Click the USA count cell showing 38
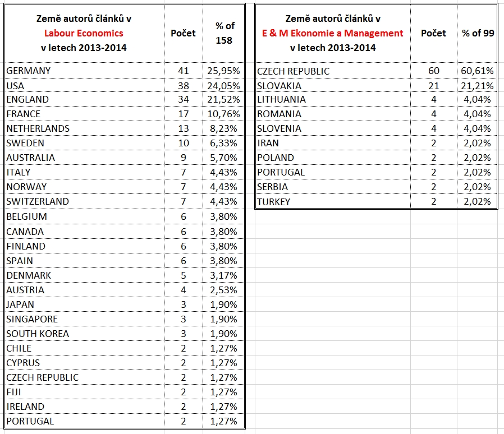The image size is (504, 434). [183, 86]
